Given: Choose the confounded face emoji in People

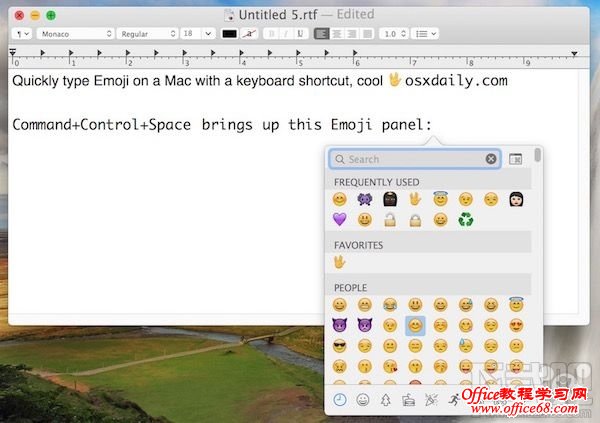Looking at the screenshot, I should click(339, 366).
